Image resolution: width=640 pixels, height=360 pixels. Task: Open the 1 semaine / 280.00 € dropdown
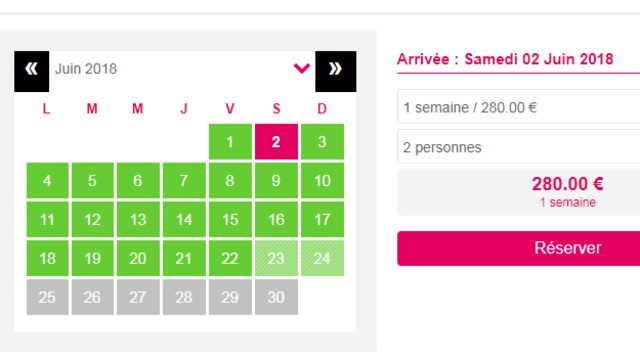518,107
